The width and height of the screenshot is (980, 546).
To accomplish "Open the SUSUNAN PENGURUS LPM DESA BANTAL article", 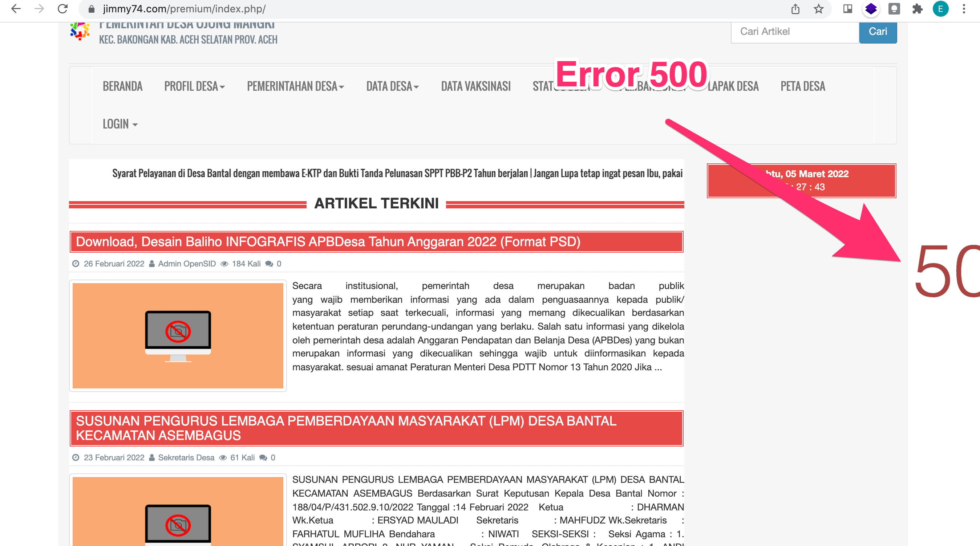I will point(346,428).
